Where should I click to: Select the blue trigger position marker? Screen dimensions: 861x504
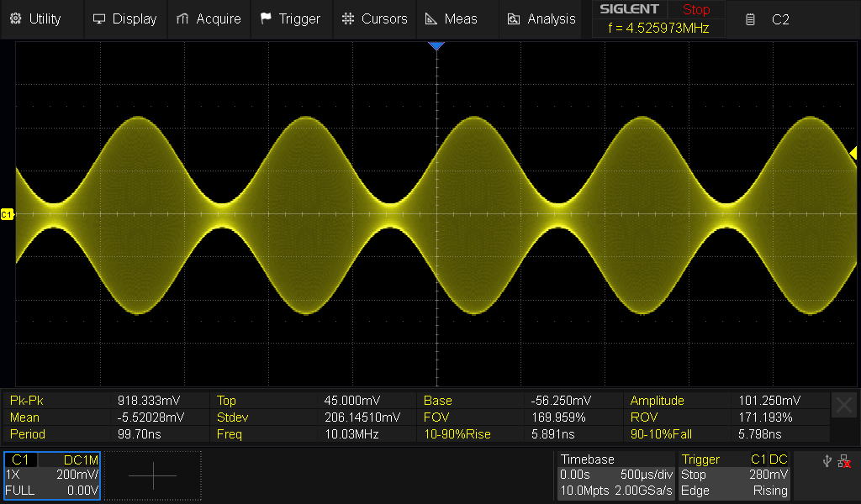pyautogui.click(x=436, y=46)
